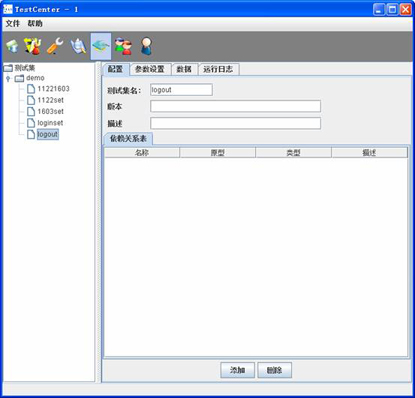Select the 测试集 root node label
415x398 pixels.
[x=25, y=68]
